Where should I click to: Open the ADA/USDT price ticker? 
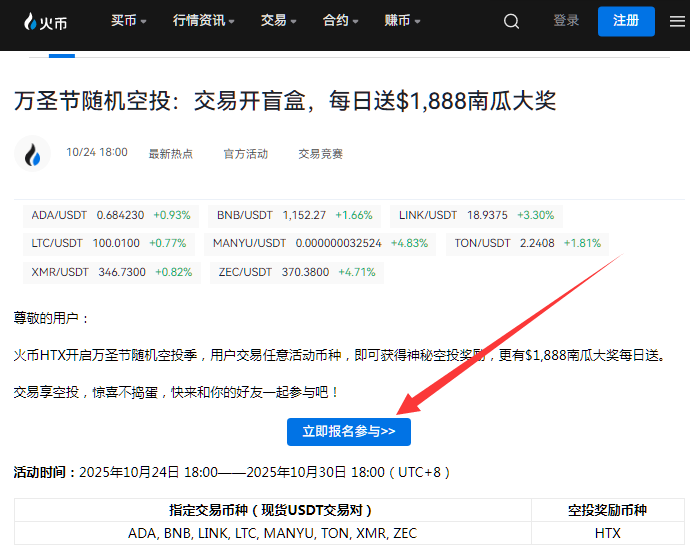point(110,215)
